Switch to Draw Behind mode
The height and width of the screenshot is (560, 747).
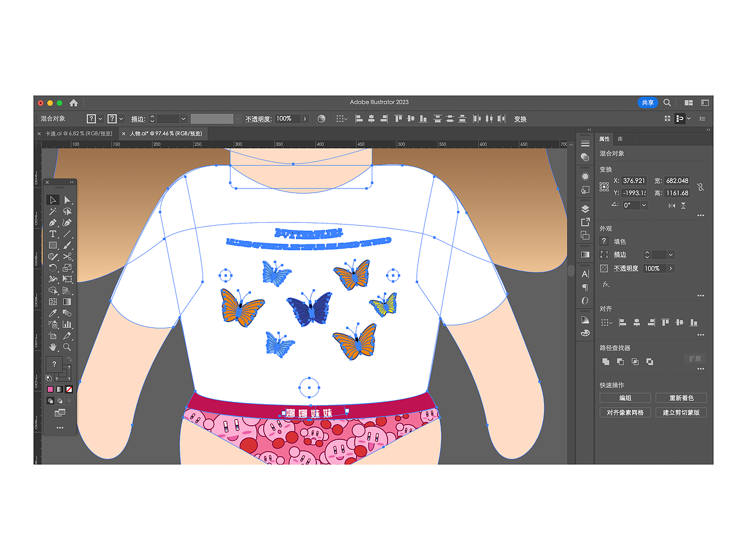tap(60, 401)
